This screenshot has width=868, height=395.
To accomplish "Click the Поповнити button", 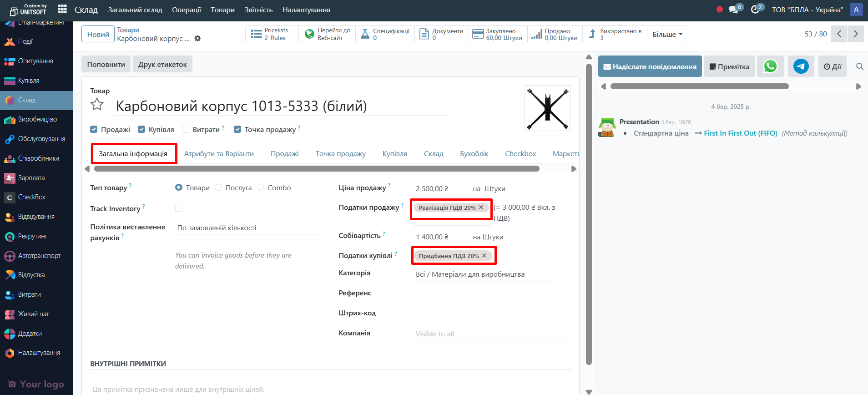I will [x=106, y=65].
